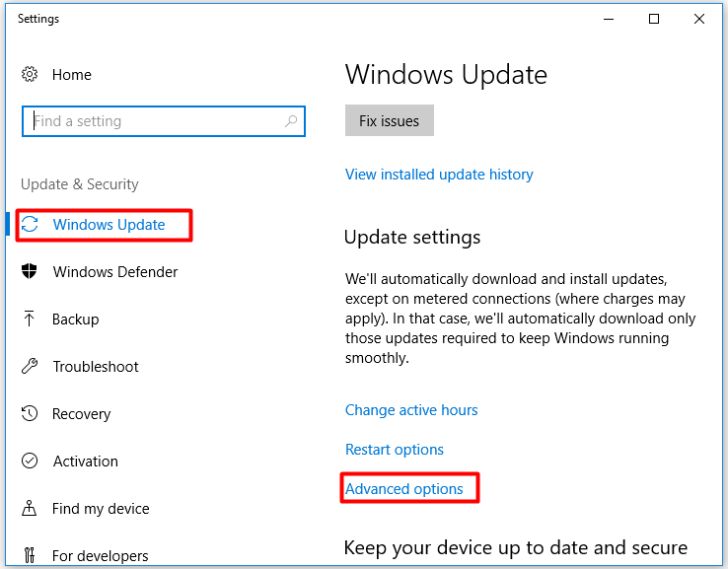Open the Windows Defender section
Screen dimensions: 728x569
115,272
